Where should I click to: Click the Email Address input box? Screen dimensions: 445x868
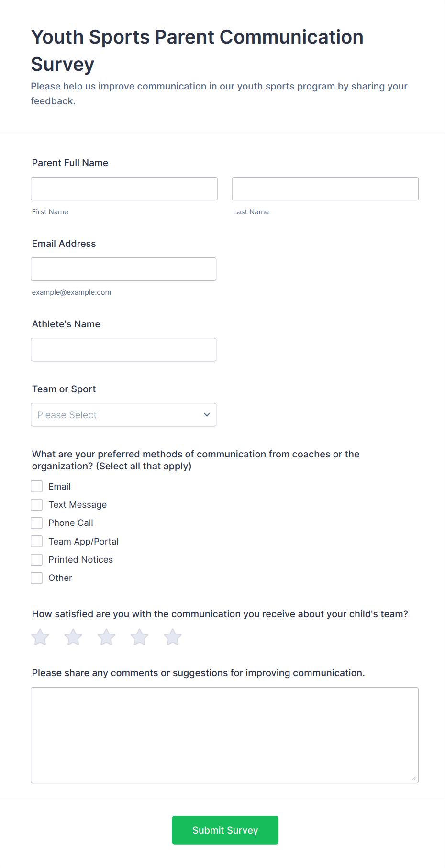click(x=123, y=269)
